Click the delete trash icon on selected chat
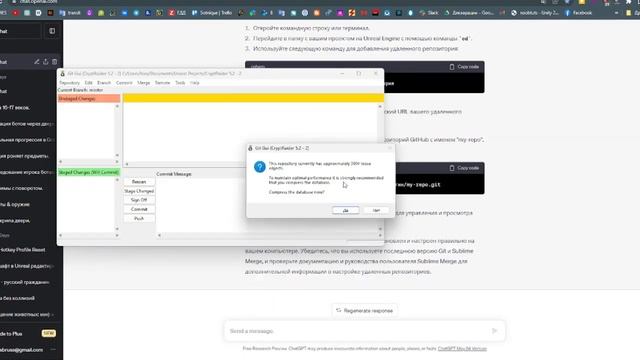Viewport: 640px width, 360px height. click(x=54, y=62)
